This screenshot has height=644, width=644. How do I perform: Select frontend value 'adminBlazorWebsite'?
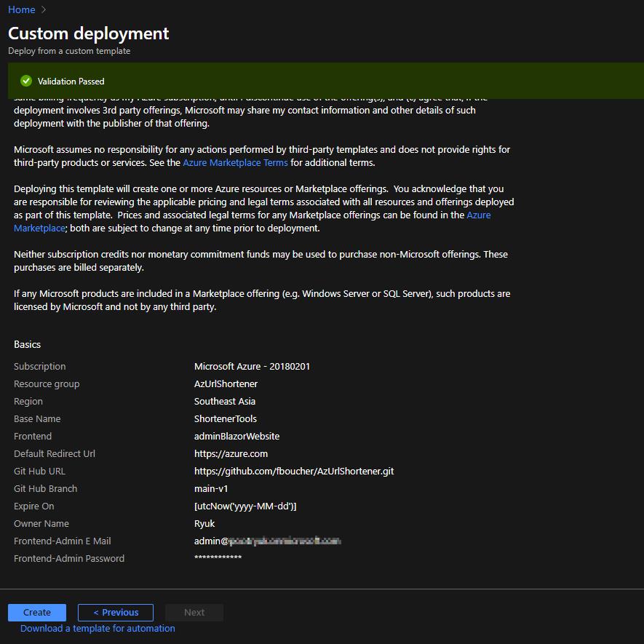237,436
